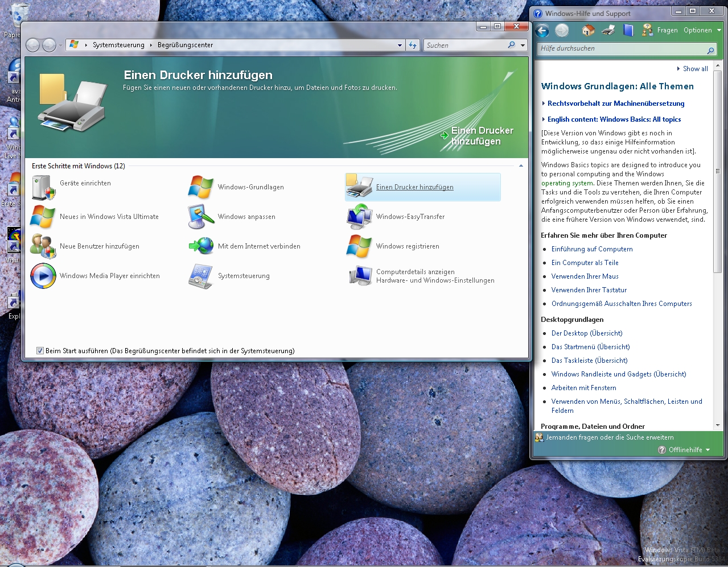Select Begrüßungscenter in the breadcrumb
The image size is (728, 567).
pos(185,45)
